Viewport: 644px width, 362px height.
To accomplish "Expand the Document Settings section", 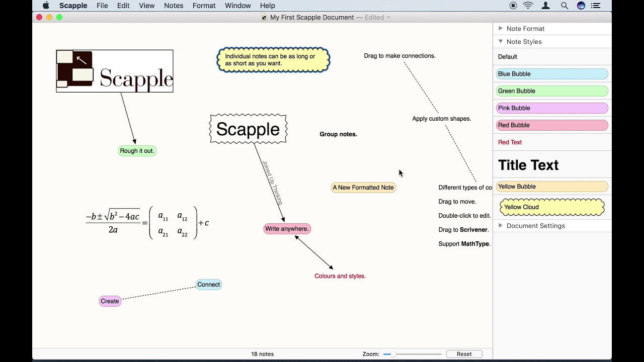I will [501, 226].
